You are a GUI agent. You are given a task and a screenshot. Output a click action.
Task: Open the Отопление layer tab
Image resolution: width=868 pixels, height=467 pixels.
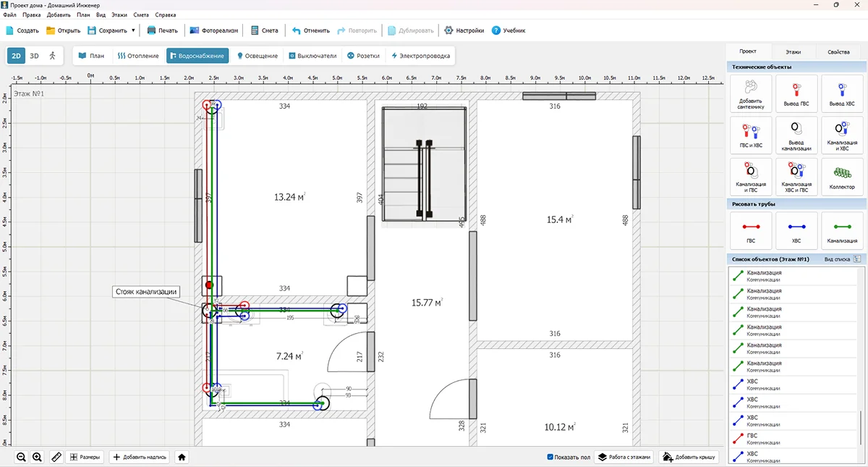click(x=137, y=56)
